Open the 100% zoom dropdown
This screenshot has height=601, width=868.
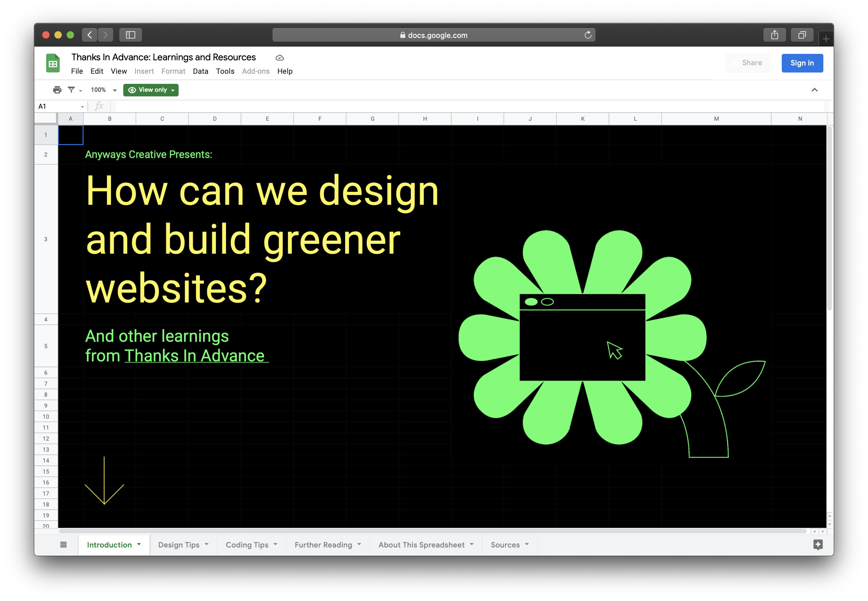click(x=103, y=90)
